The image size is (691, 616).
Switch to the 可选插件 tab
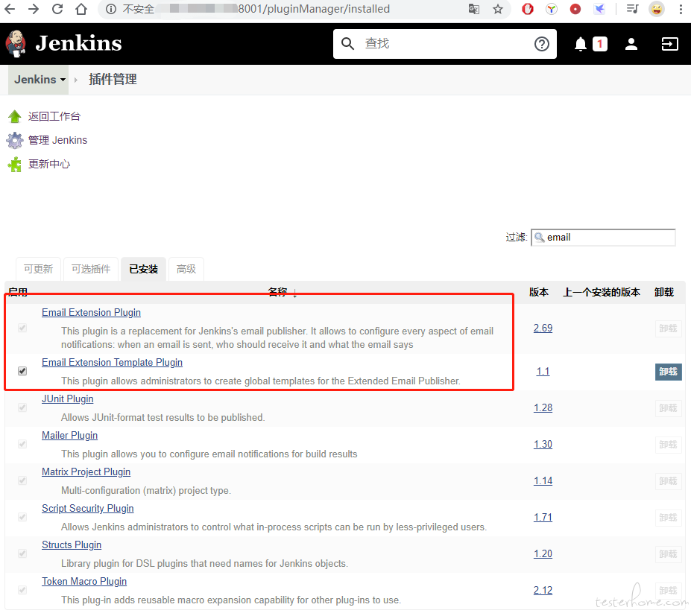tap(91, 269)
